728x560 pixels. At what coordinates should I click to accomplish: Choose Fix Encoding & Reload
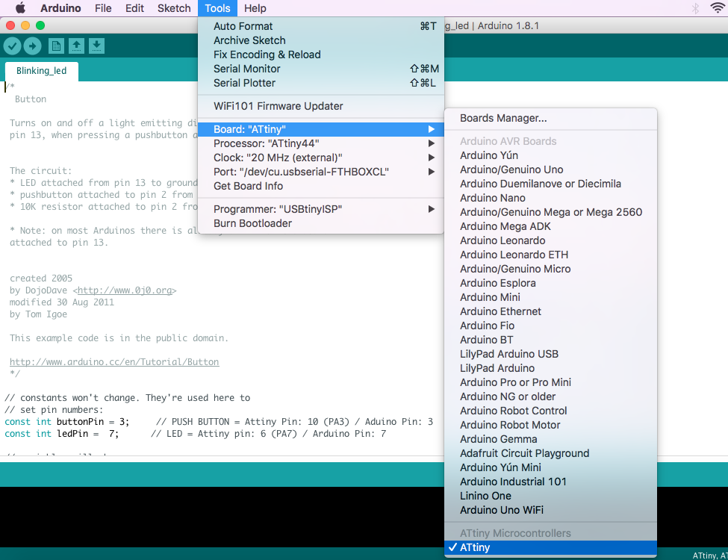pyautogui.click(x=321, y=55)
